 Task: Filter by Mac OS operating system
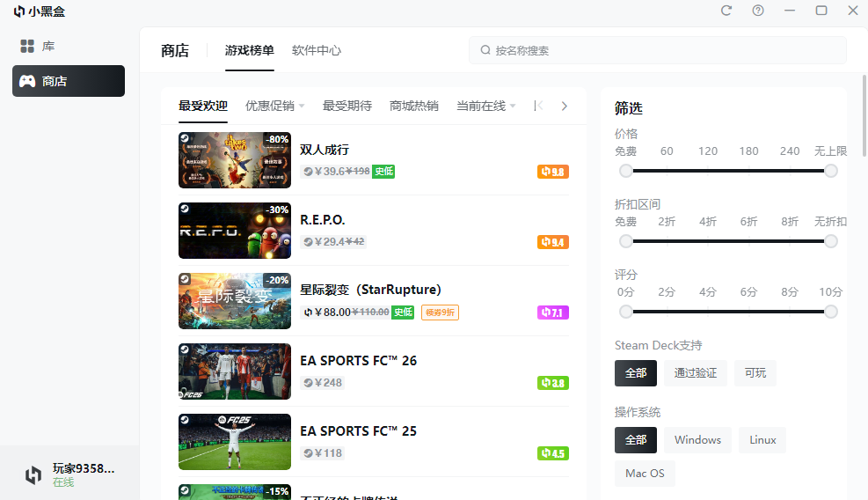point(645,474)
